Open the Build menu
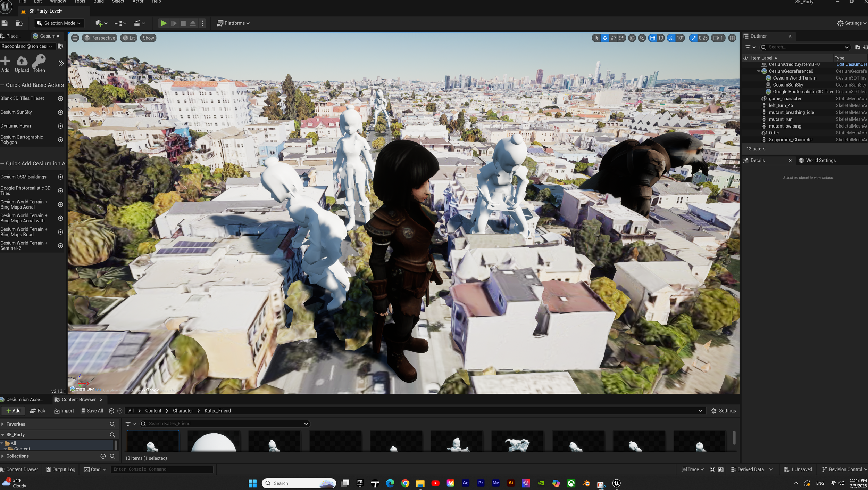The width and height of the screenshot is (868, 490). (99, 2)
